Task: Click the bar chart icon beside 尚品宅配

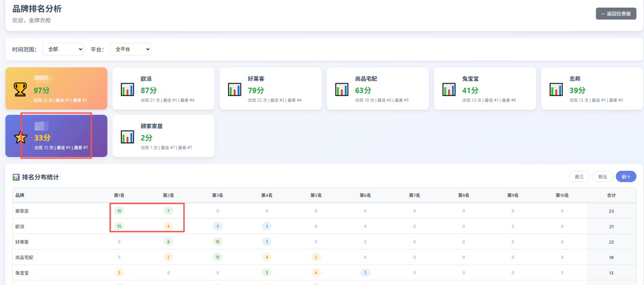Action: point(342,90)
